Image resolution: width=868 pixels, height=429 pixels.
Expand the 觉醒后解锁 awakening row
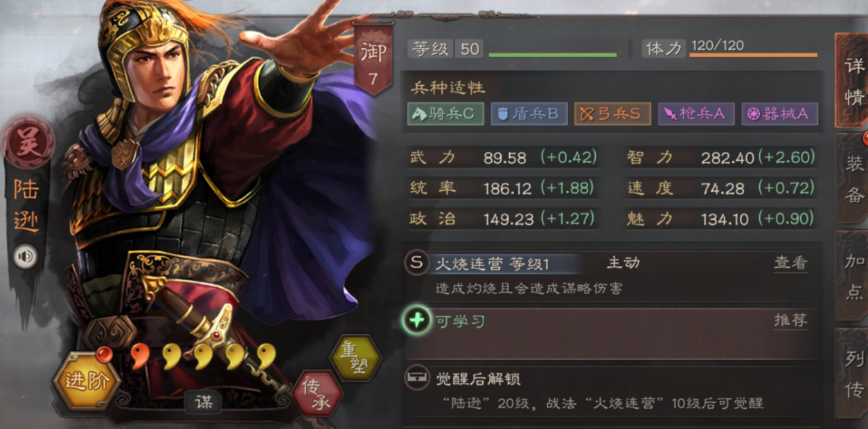coord(610,391)
